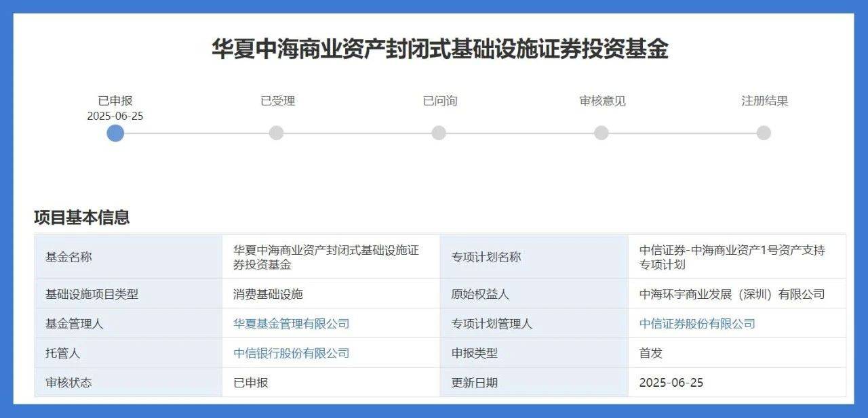868x418 pixels.
Task: Click the 首发 value cell
Action: (737, 353)
